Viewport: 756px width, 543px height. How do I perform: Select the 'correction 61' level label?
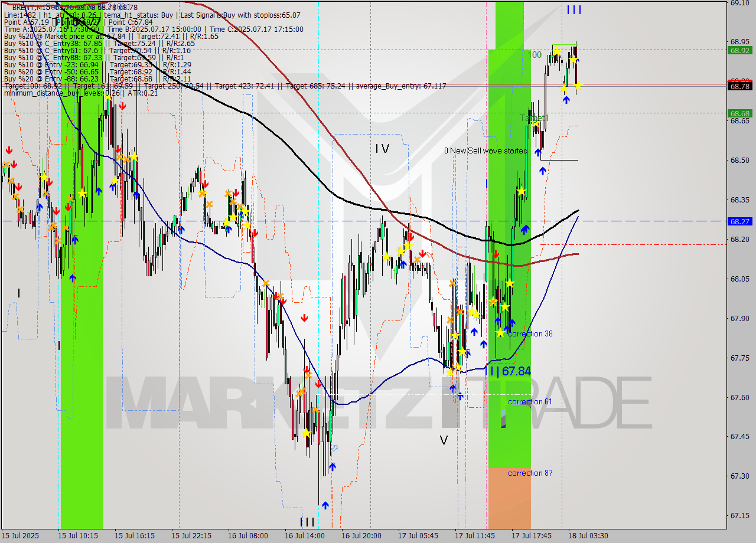pyautogui.click(x=530, y=402)
